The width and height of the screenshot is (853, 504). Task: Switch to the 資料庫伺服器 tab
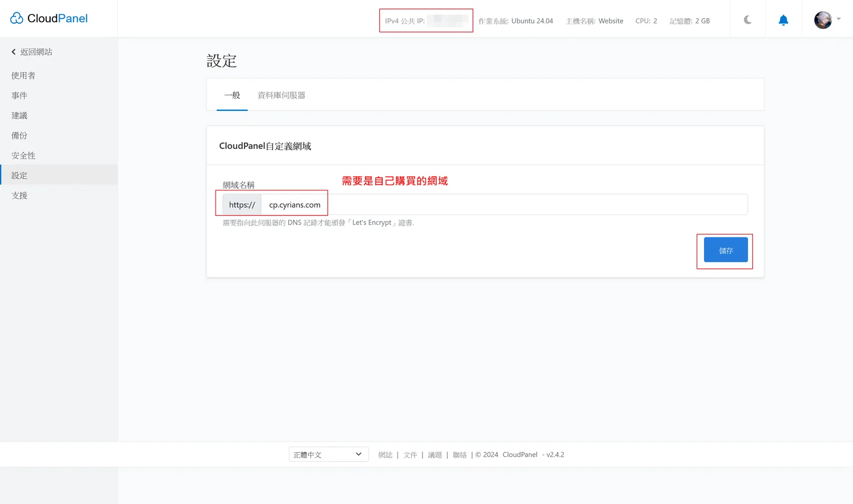click(x=281, y=95)
